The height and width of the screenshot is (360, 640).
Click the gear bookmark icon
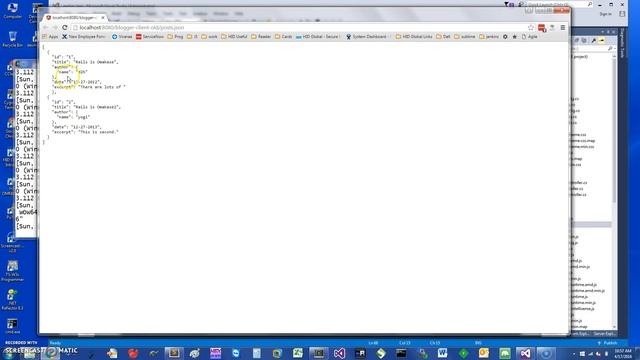[505, 37]
